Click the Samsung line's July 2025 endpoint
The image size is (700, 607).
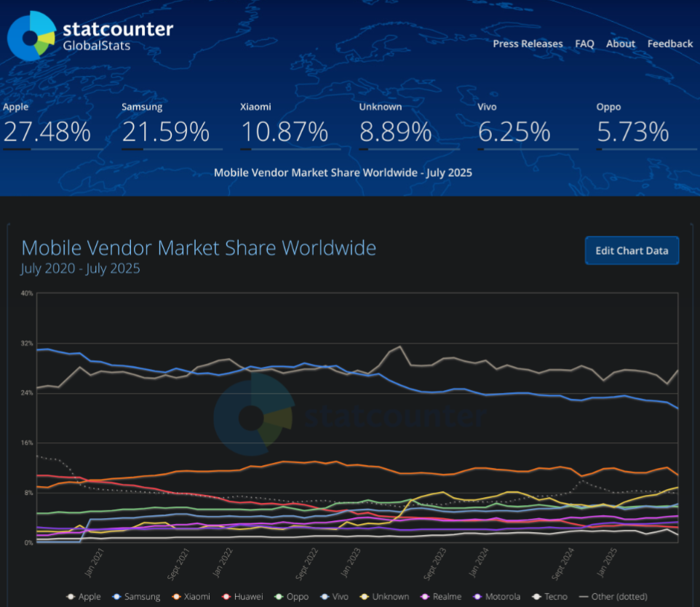677,408
